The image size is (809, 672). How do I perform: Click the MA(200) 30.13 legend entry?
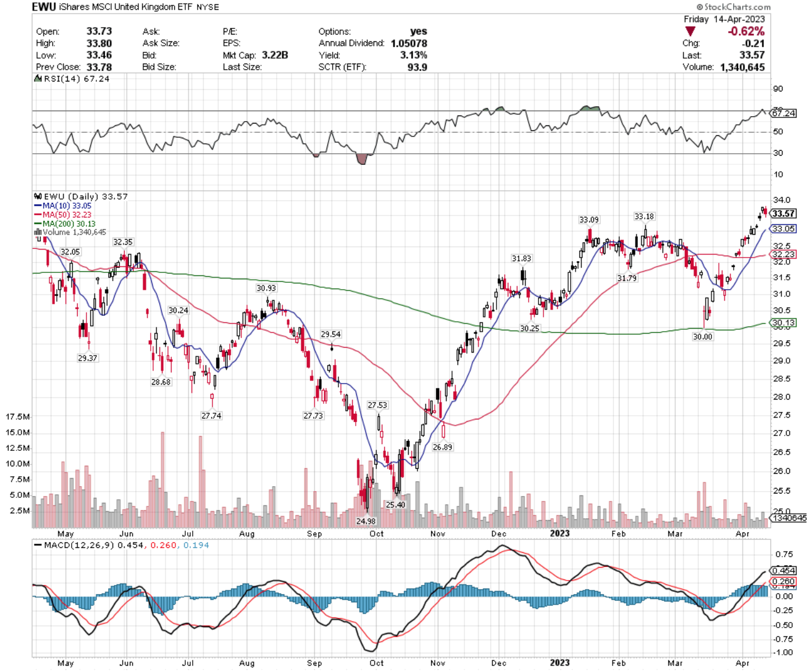pyautogui.click(x=64, y=224)
